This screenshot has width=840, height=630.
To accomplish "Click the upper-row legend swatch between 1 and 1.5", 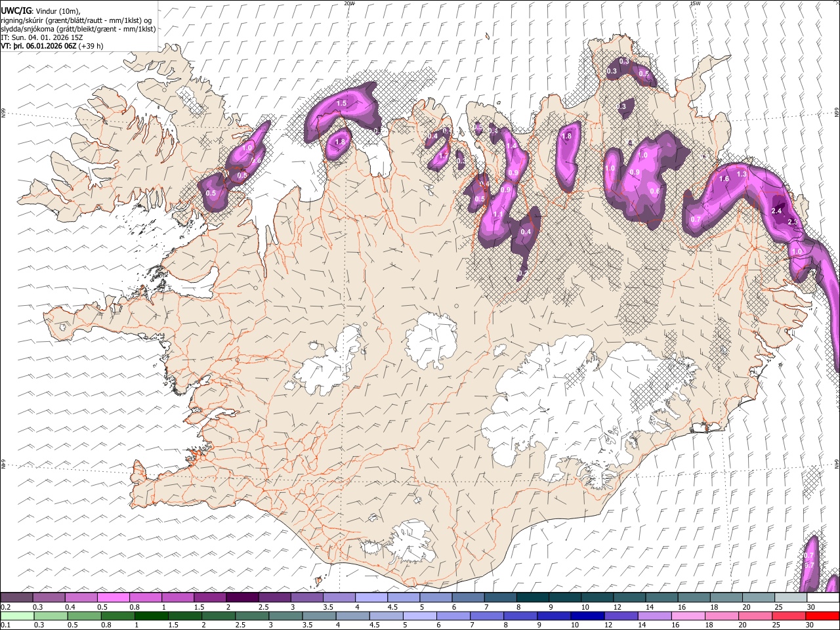I will pyautogui.click(x=177, y=597).
